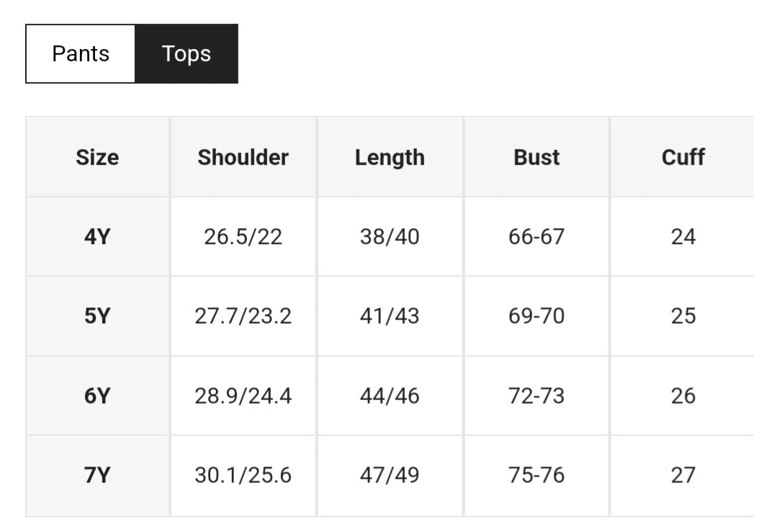This screenshot has width=777, height=532.
Task: Click the Bust column header
Action: [536, 158]
